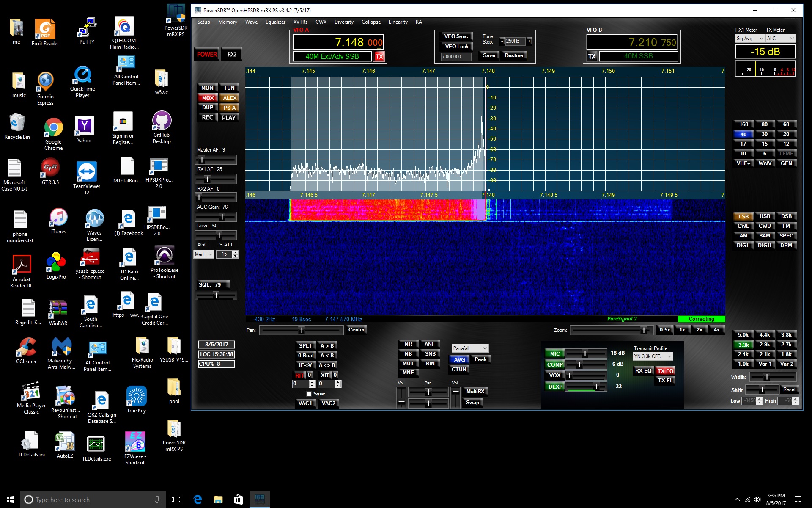Click the 7.000000 frequency input field
The image size is (812, 508).
coord(456,57)
